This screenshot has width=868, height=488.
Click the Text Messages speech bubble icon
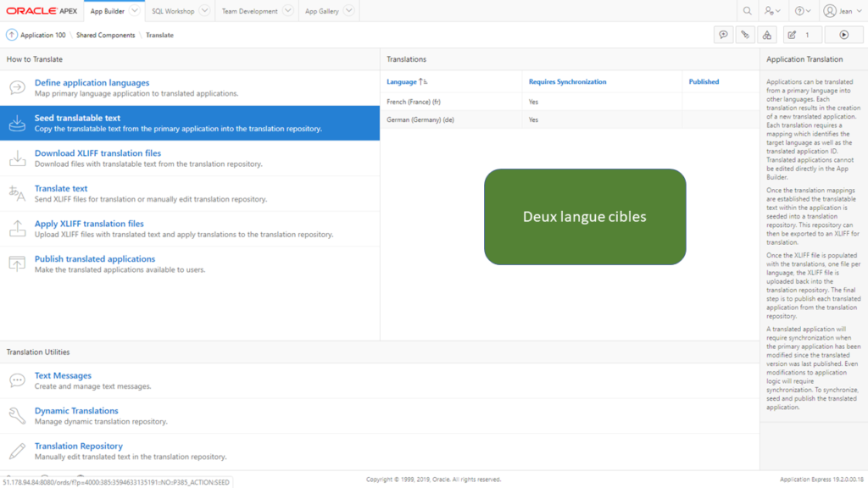(17, 380)
